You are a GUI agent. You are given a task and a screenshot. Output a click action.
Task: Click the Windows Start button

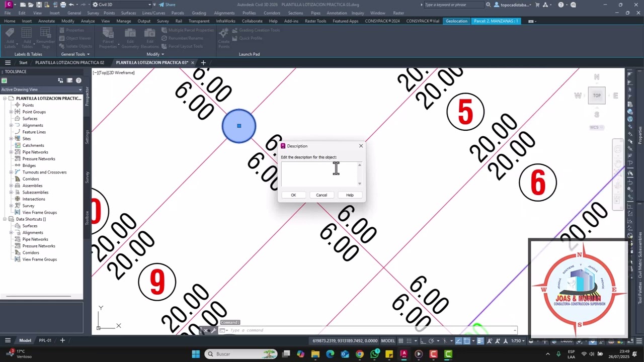tap(196, 354)
